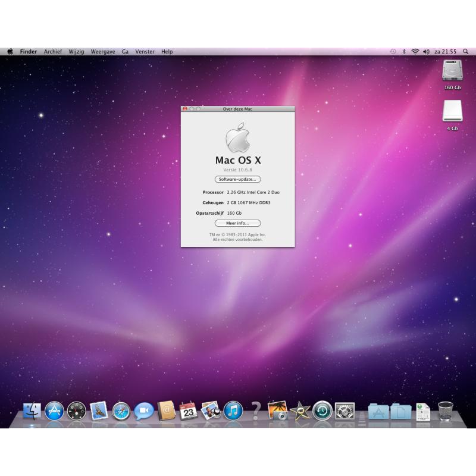476x476 pixels.
Task: Open the Applications folder stack
Action: pos(378,411)
